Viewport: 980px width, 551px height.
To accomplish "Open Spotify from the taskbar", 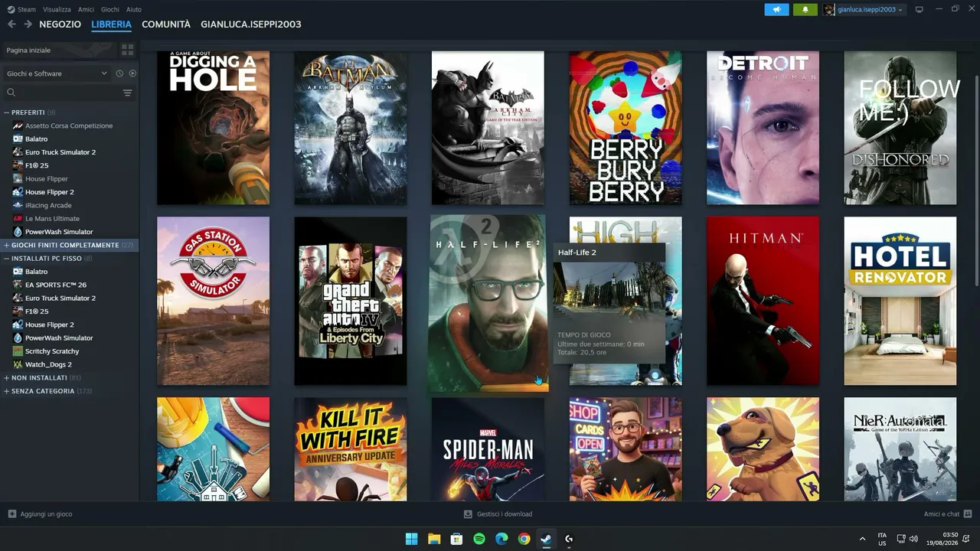I will pyautogui.click(x=479, y=539).
